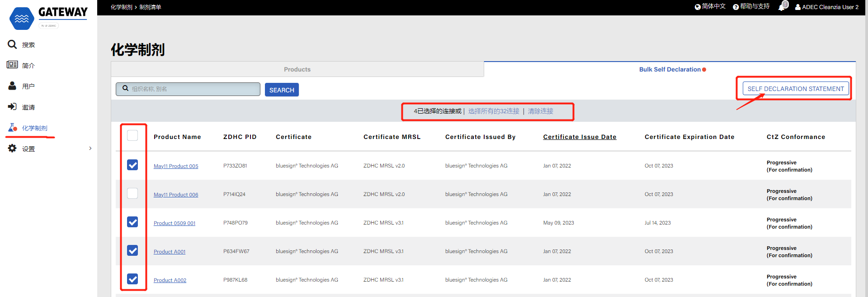Click the SEARCH button
The width and height of the screenshot is (868, 297).
point(282,90)
